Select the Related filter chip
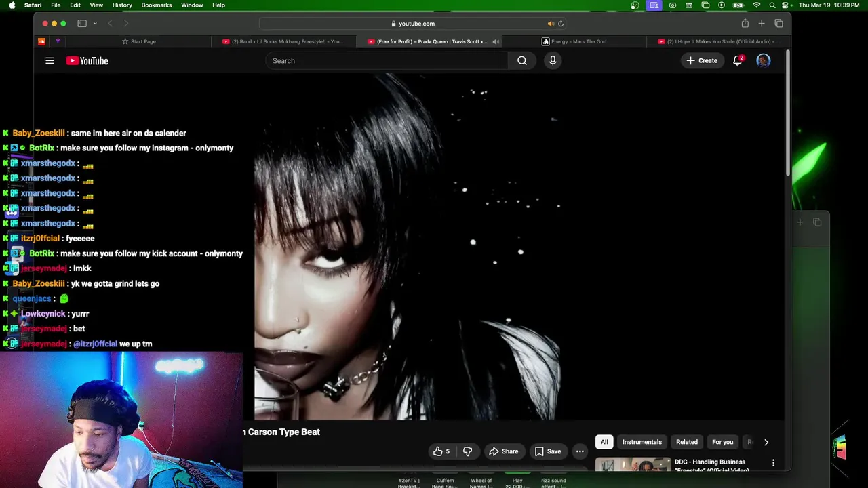 point(687,442)
